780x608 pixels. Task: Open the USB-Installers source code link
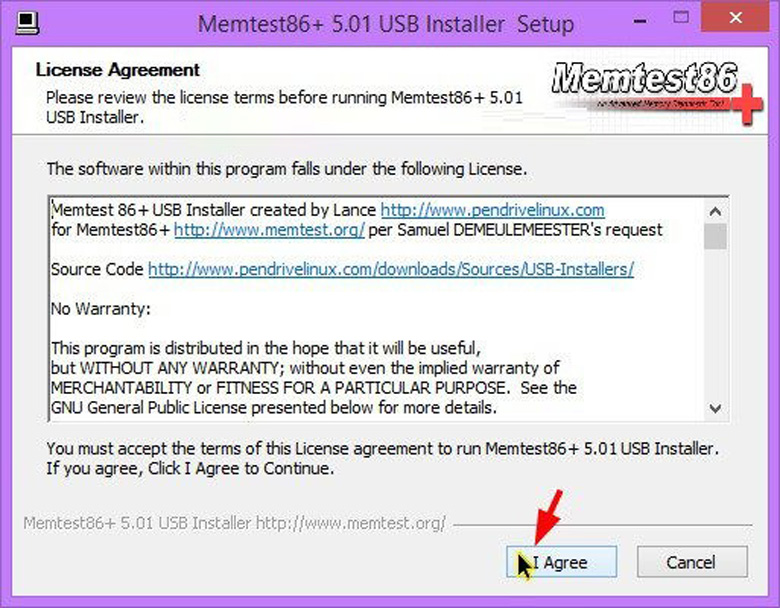tap(391, 269)
